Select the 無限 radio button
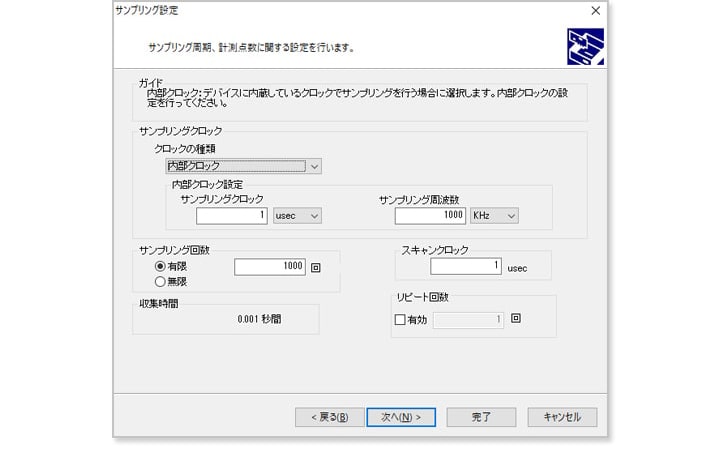 point(160,281)
